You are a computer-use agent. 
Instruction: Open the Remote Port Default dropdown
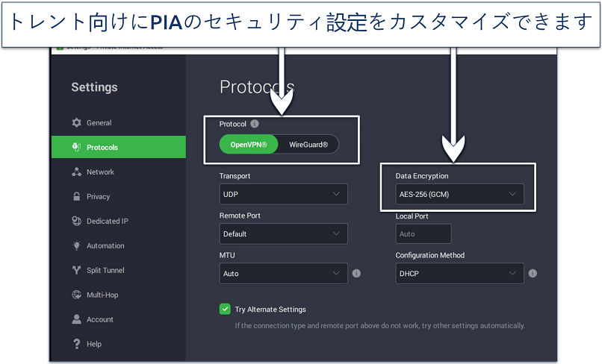pos(283,234)
